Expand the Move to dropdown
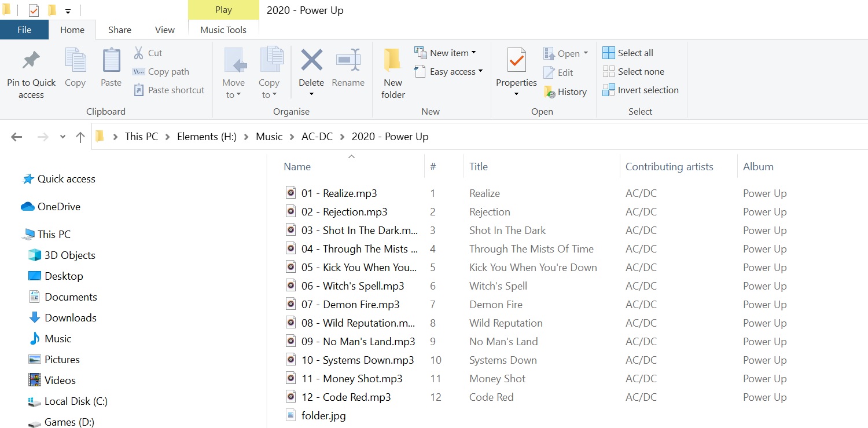This screenshot has height=428, width=868. click(x=234, y=89)
